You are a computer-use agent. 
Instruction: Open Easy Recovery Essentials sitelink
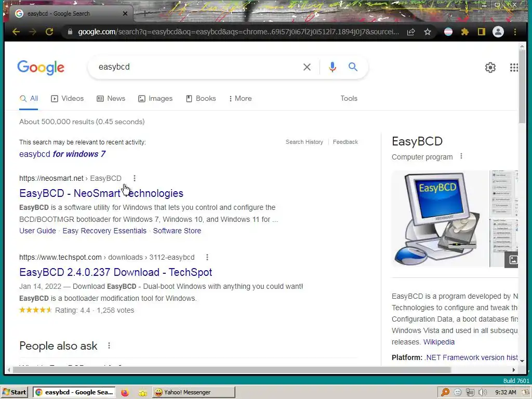[x=104, y=231]
